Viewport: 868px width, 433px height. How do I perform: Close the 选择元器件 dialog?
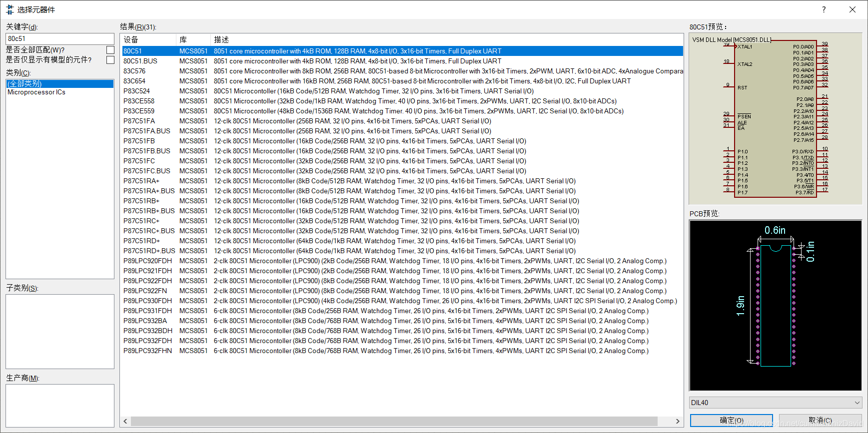pyautogui.click(x=853, y=9)
